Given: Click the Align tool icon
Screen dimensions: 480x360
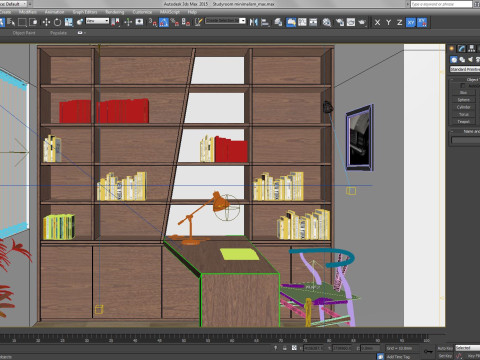Looking at the screenshot, I should pyautogui.click(x=265, y=22).
